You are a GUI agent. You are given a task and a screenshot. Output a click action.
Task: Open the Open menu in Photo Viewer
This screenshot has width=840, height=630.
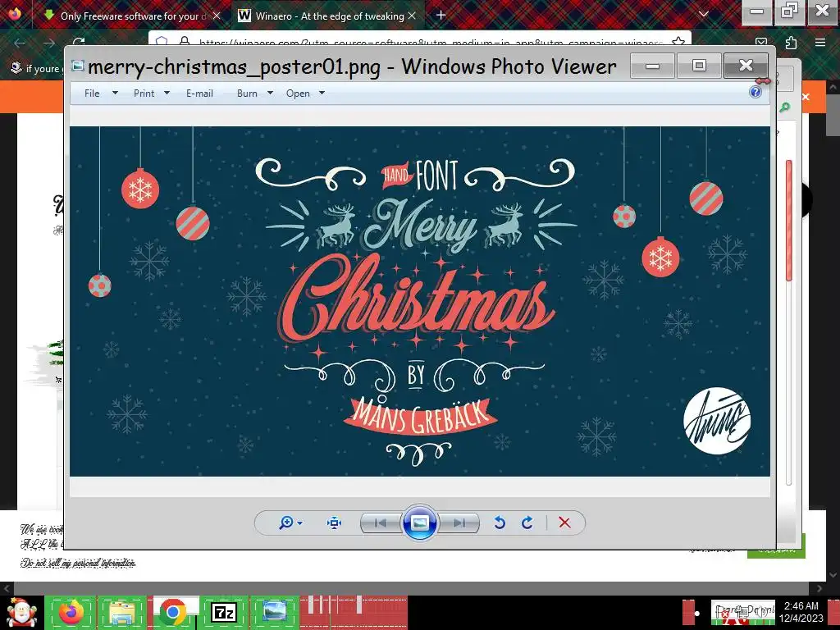click(298, 94)
